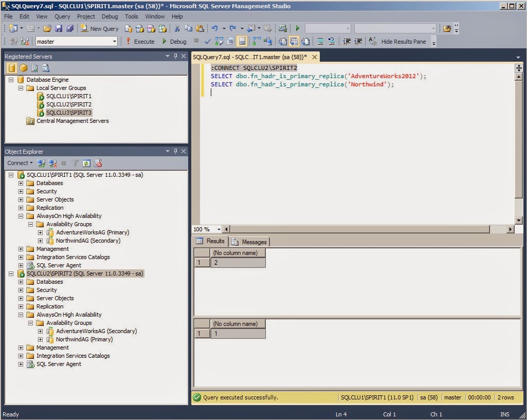Viewport: 527px width, 420px height.
Task: Click the Save icon in toolbar
Action: tap(59, 29)
